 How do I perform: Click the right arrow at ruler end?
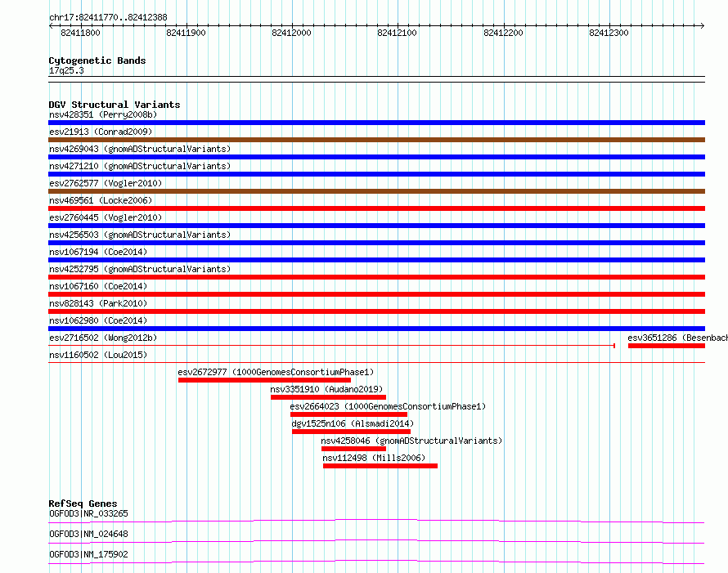pyautogui.click(x=702, y=25)
